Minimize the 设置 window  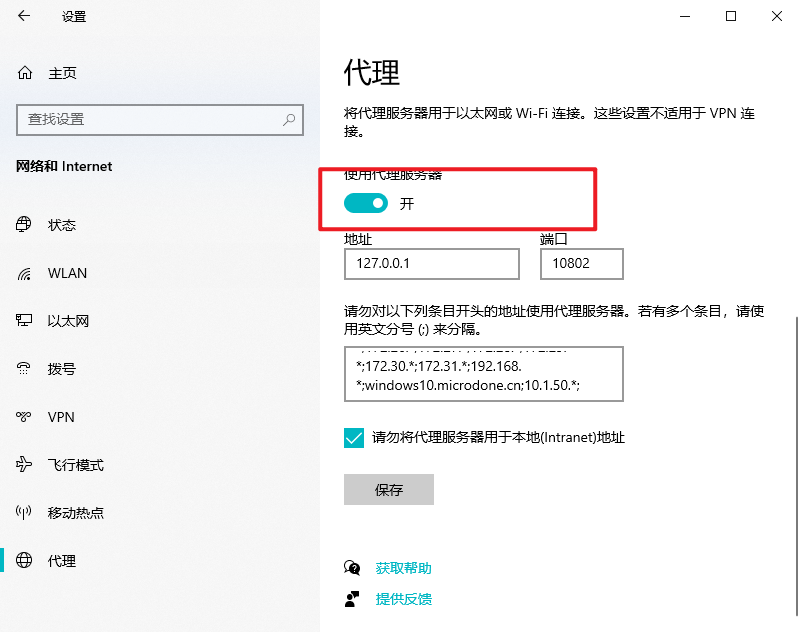685,16
